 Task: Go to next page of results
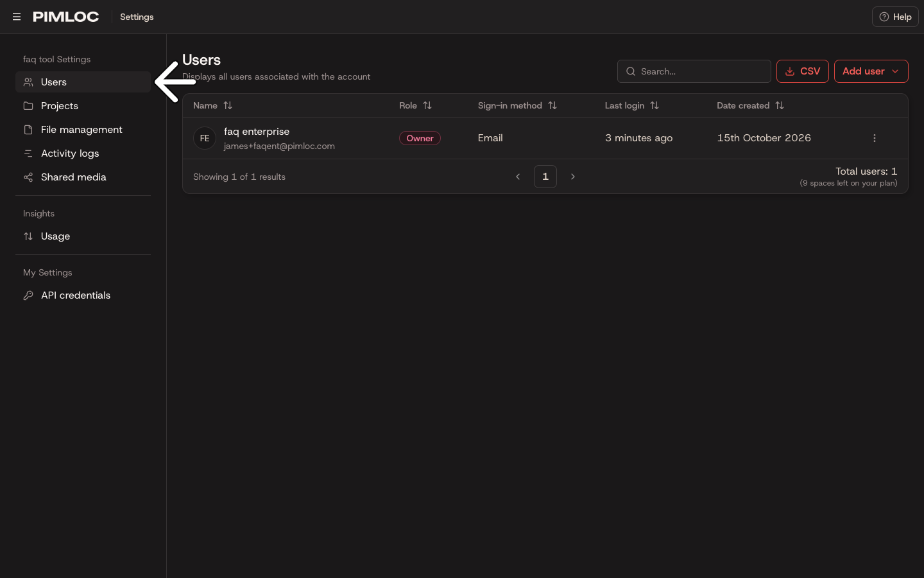(573, 177)
